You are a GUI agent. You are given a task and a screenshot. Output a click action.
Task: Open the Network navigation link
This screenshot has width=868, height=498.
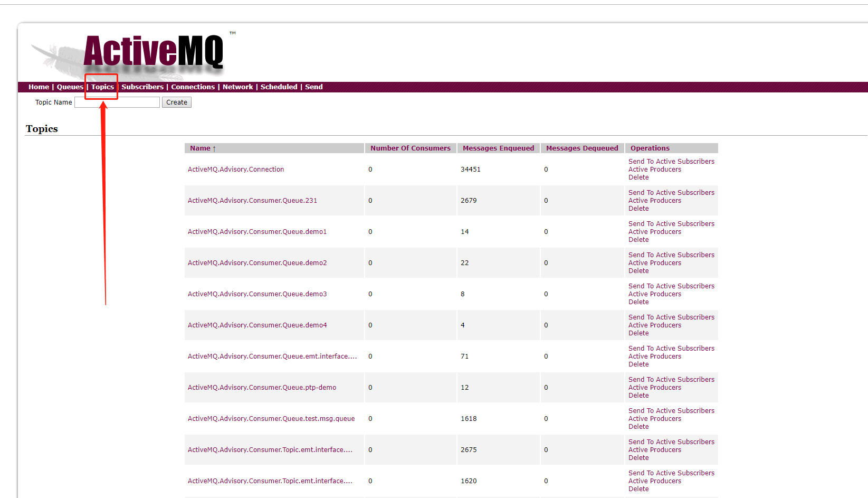tap(237, 87)
